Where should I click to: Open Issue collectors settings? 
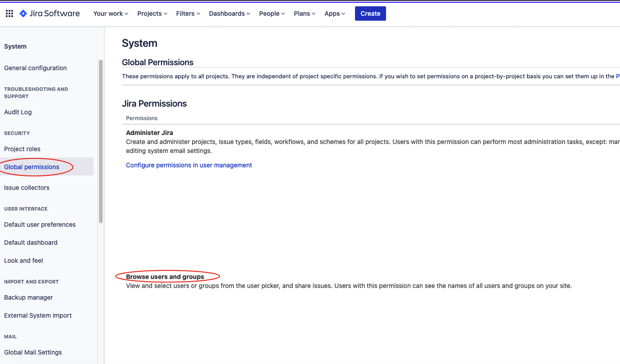pos(27,188)
